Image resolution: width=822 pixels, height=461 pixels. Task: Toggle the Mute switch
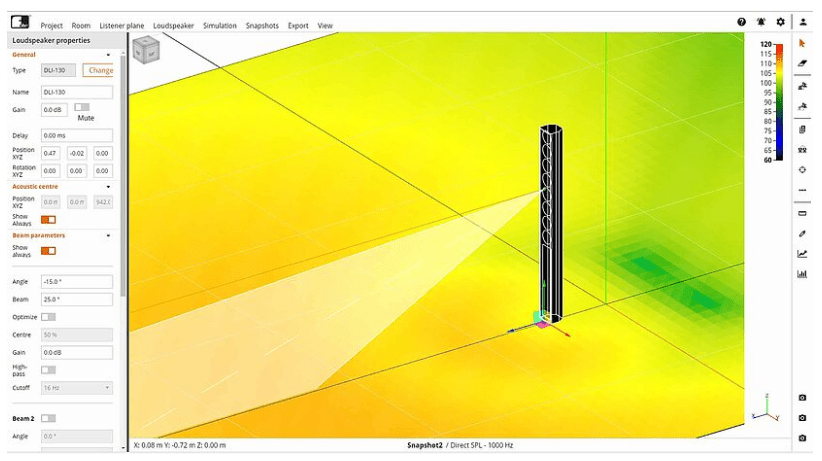click(x=81, y=107)
